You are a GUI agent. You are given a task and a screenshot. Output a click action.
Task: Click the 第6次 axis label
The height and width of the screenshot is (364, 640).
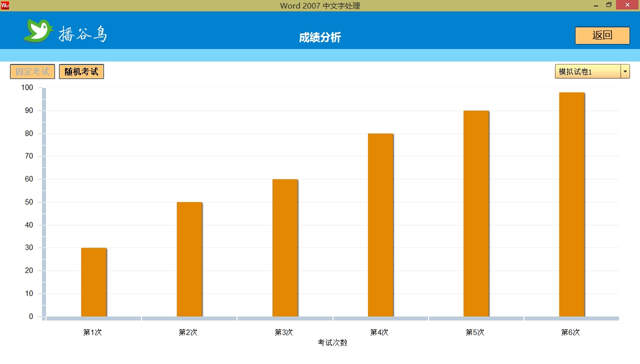point(570,332)
